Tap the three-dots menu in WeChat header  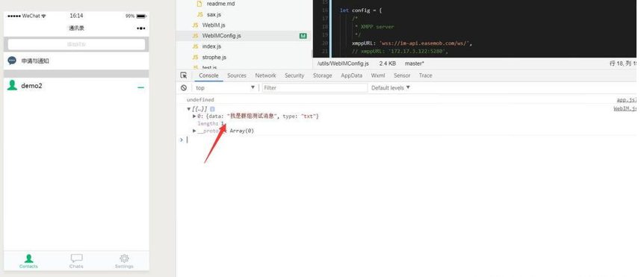141,28
